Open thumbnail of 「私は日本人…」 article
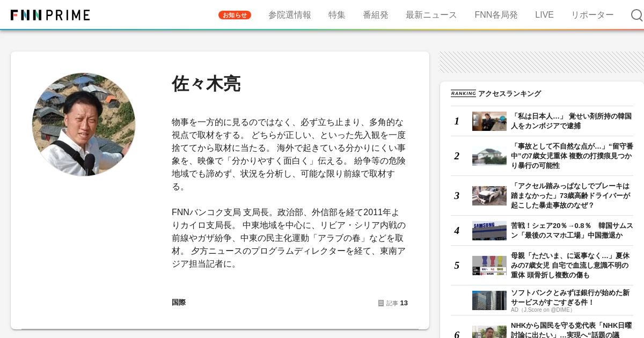The image size is (644, 338). coord(489,121)
